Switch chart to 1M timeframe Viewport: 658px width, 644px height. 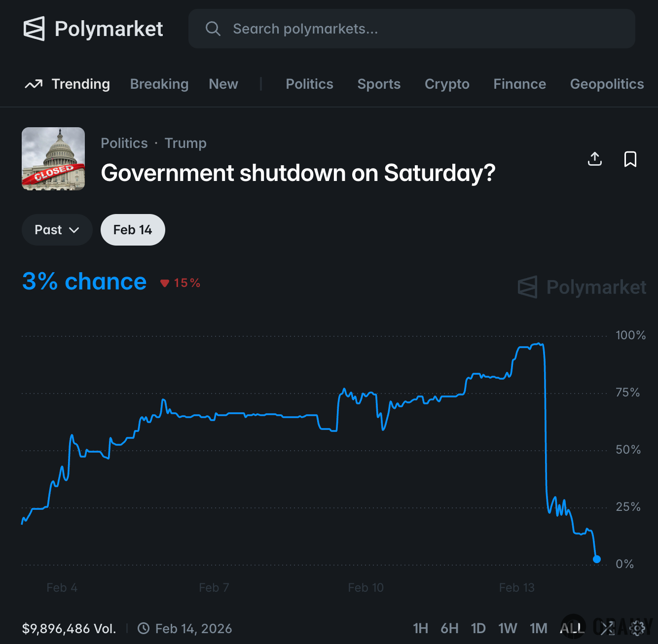(538, 628)
